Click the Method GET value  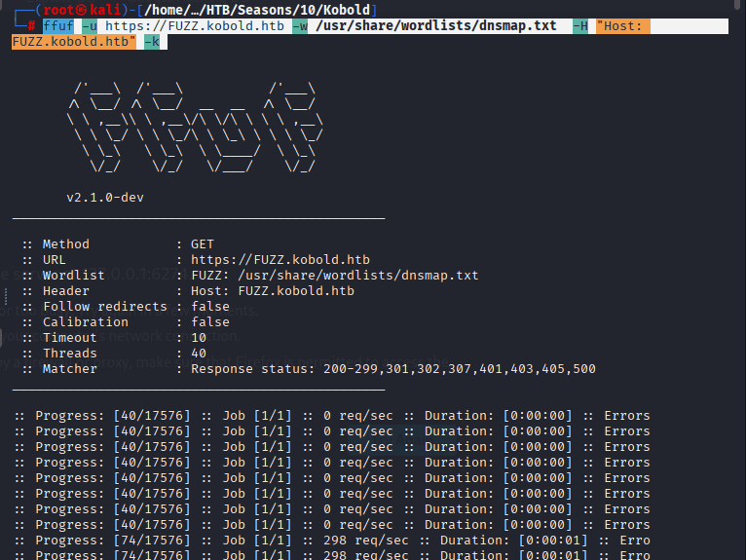coord(203,244)
